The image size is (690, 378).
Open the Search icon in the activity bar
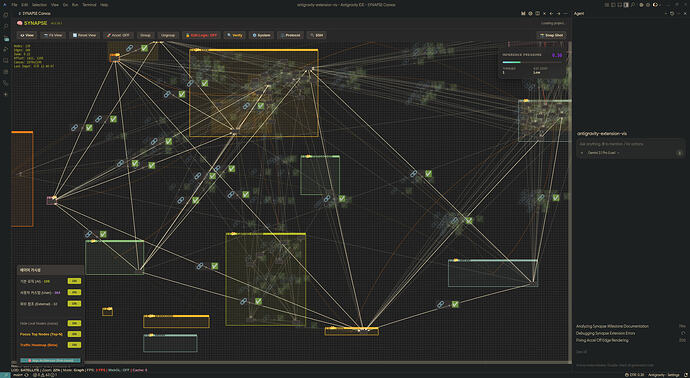pyautogui.click(x=6, y=26)
